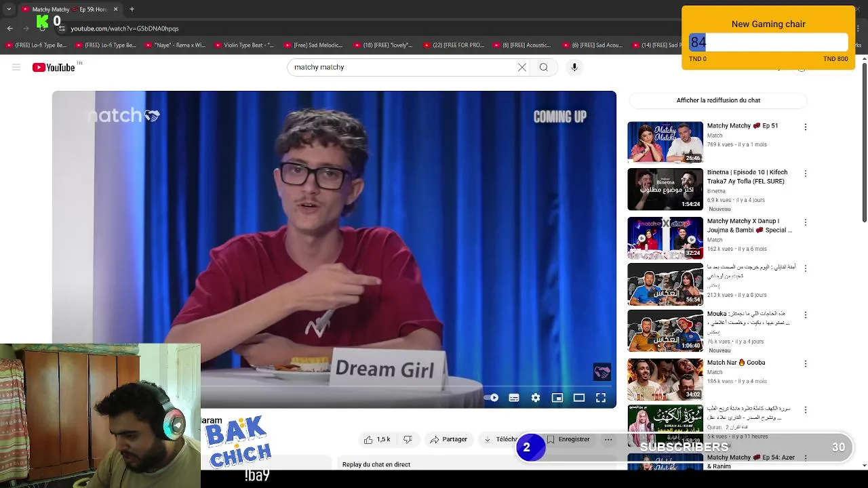The image size is (868, 488).
Task: Click the 56:54 video thumbnail
Action: (665, 284)
